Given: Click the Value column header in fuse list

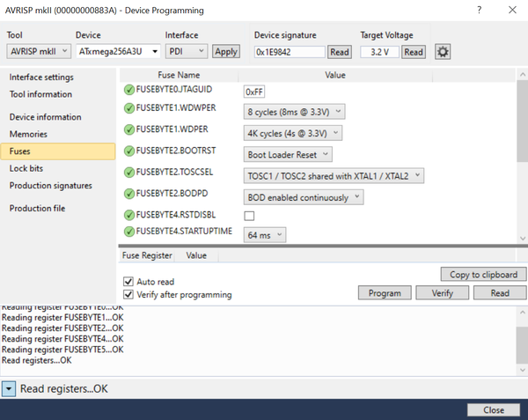Looking at the screenshot, I should coord(335,75).
